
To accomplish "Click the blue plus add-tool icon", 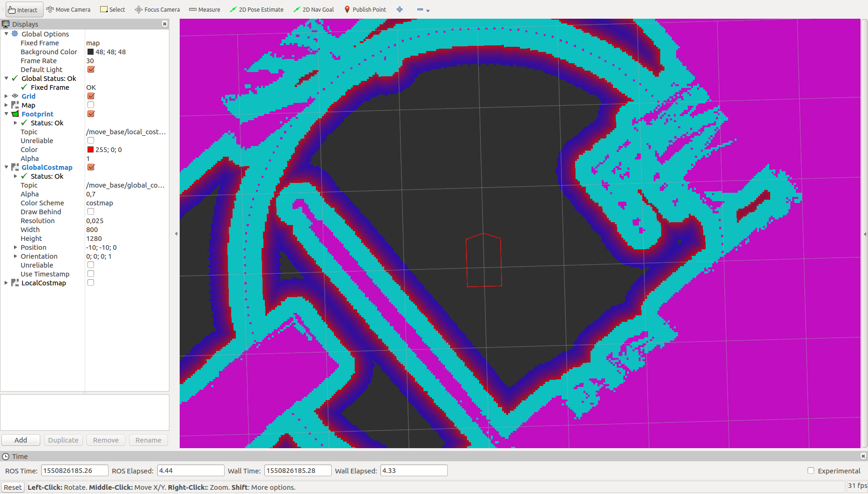I will click(x=400, y=9).
